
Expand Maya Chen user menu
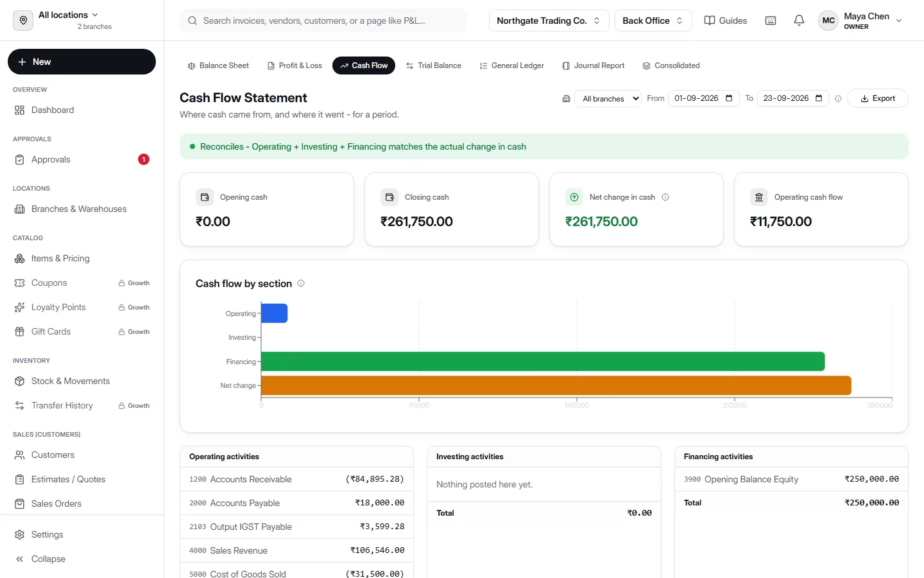861,21
